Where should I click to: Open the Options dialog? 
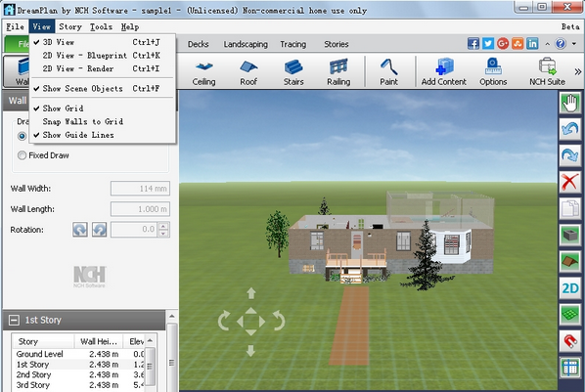[x=493, y=72]
